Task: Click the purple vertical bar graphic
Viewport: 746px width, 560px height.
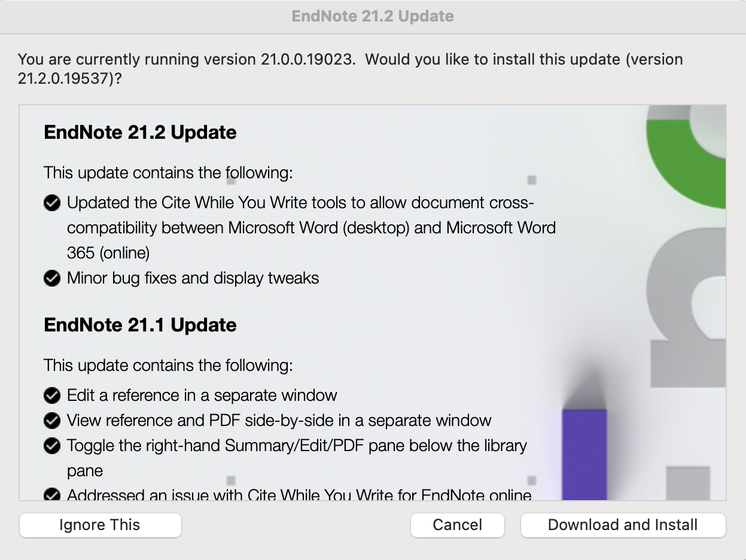Action: click(584, 454)
